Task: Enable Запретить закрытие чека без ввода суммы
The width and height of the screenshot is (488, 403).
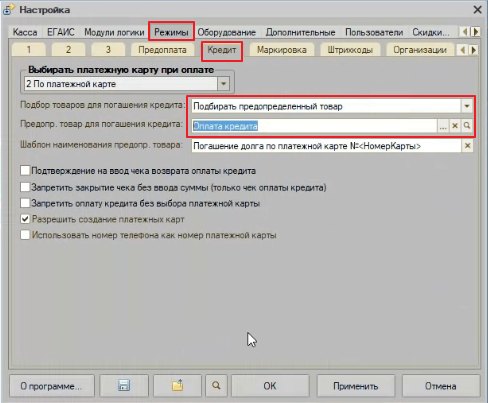Action: 25,187
